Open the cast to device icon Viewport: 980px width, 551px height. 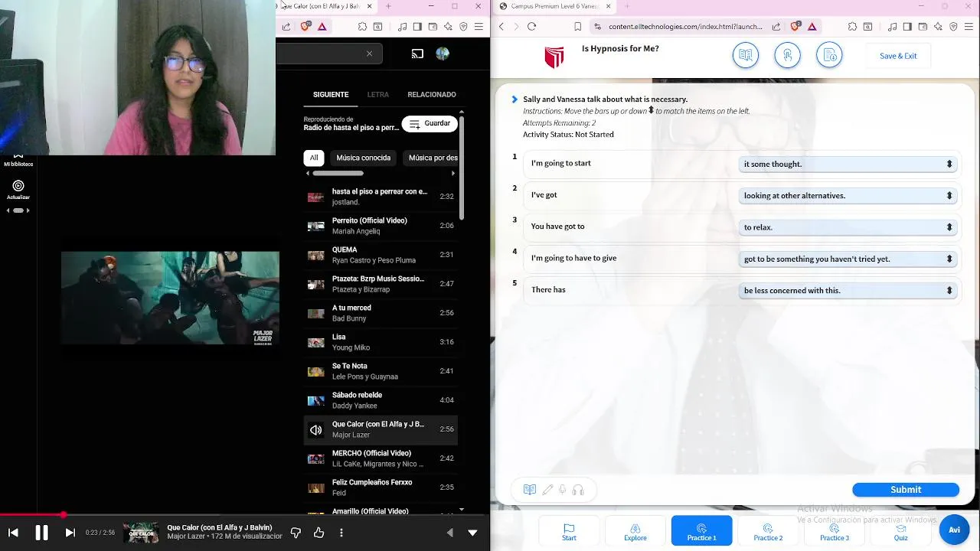pos(417,54)
